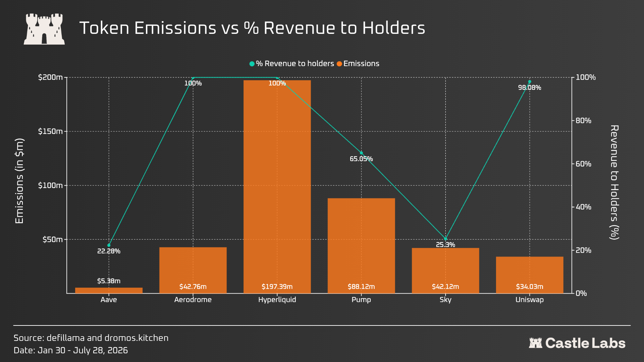Image resolution: width=644 pixels, height=362 pixels.
Task: Toggle the Emissions legend entry
Action: [x=358, y=64]
